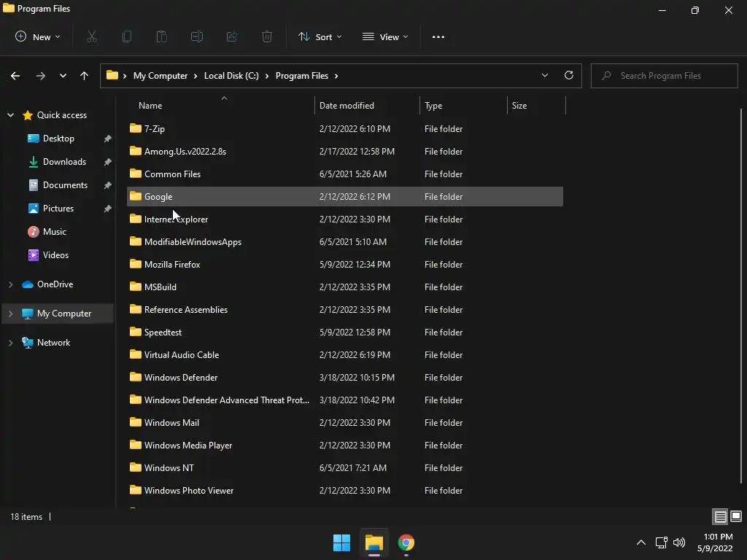Select Videos in the sidebar
Image resolution: width=747 pixels, height=560 pixels.
click(x=55, y=255)
